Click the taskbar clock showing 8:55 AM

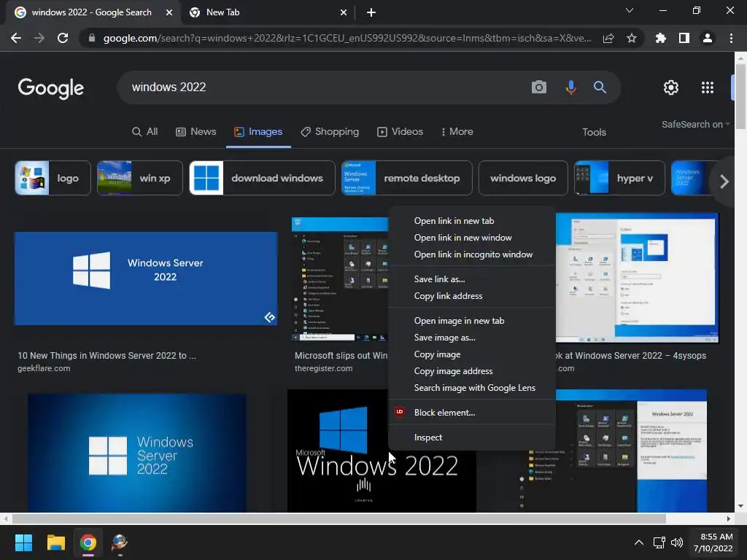coord(713,542)
